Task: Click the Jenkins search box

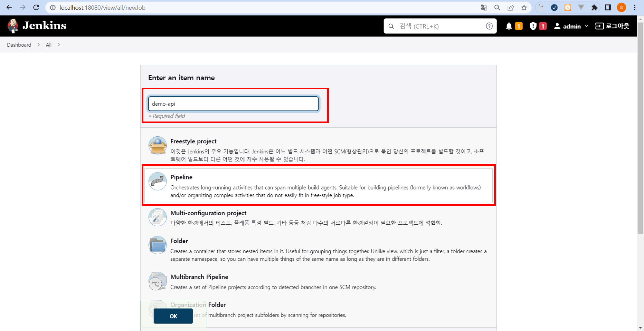Action: [440, 26]
